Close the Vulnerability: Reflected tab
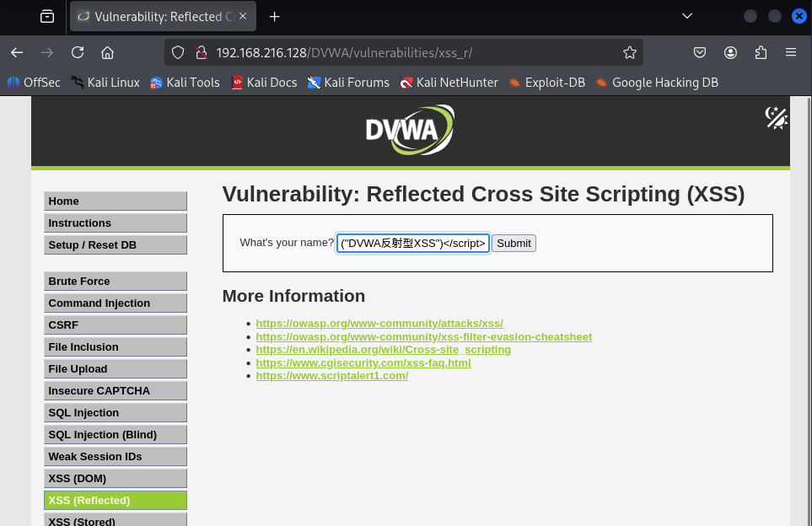This screenshot has width=812, height=526. click(242, 17)
